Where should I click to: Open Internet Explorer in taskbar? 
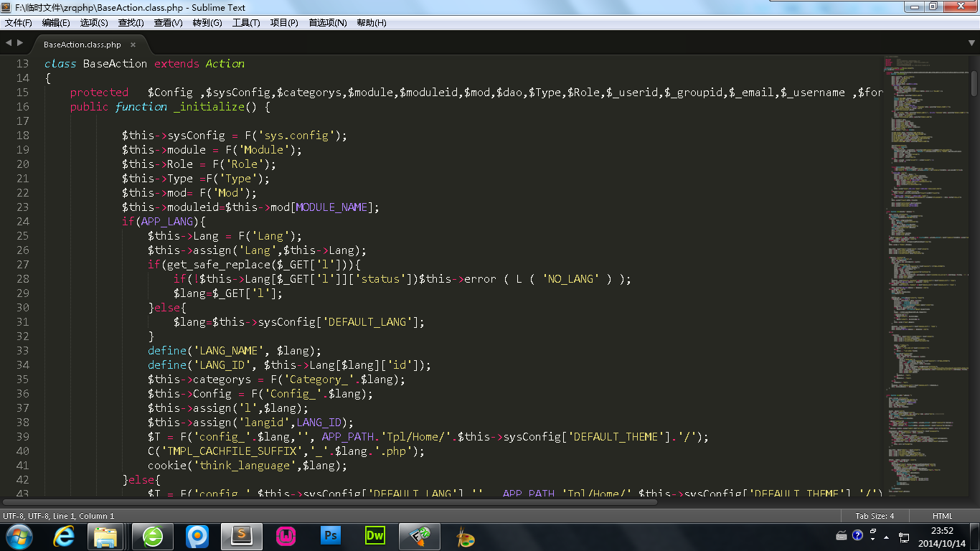65,535
